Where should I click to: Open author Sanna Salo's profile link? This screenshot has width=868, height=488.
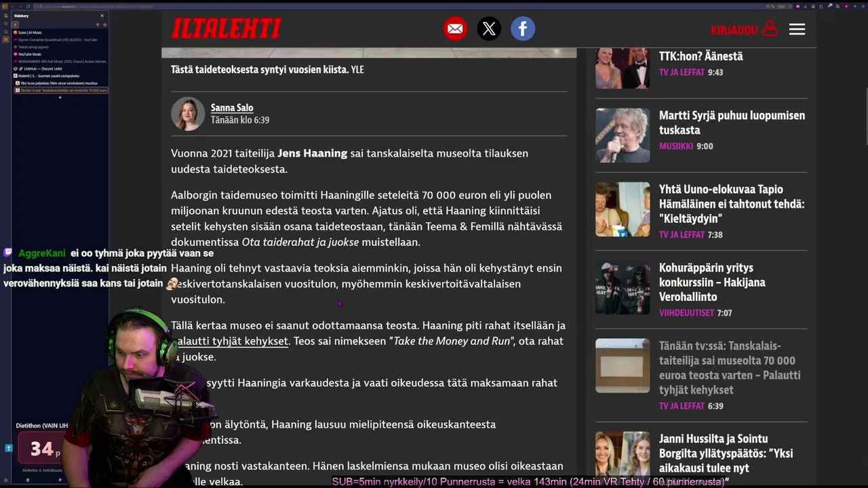232,107
